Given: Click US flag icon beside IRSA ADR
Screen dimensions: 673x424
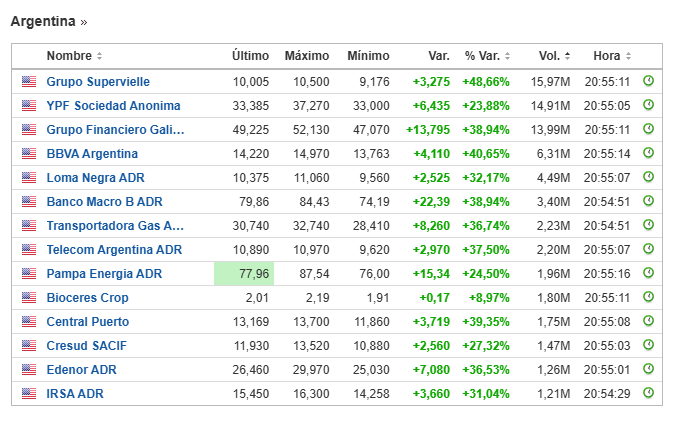Looking at the screenshot, I should 29,394.
